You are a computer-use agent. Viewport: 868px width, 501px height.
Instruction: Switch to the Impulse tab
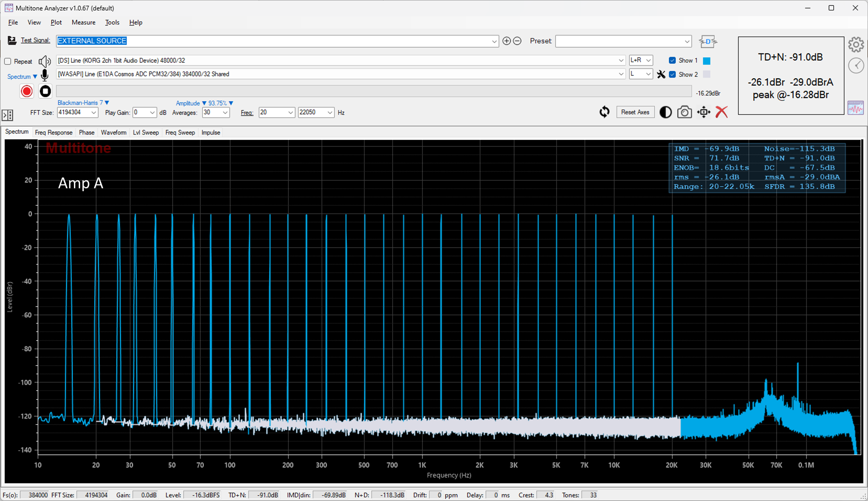coord(211,132)
